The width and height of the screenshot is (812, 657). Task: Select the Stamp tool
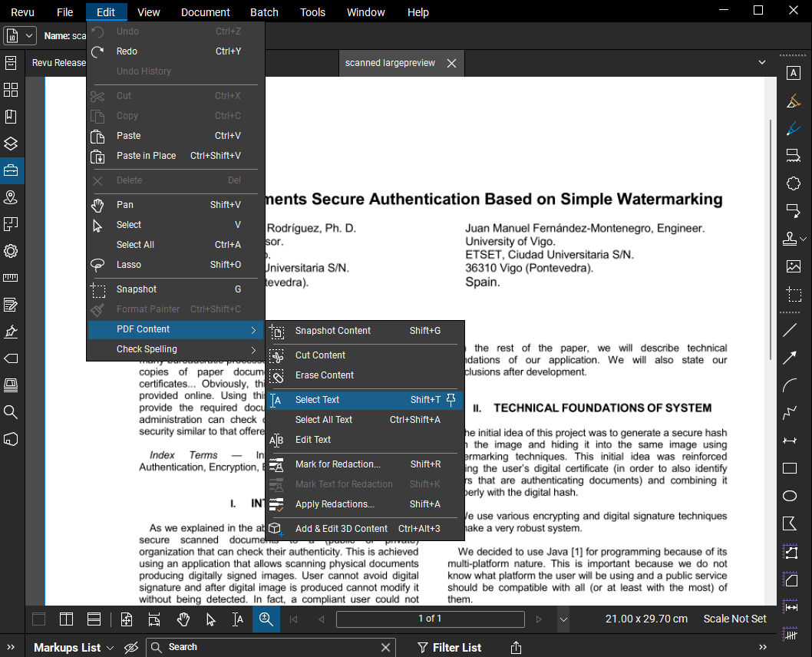pos(791,239)
